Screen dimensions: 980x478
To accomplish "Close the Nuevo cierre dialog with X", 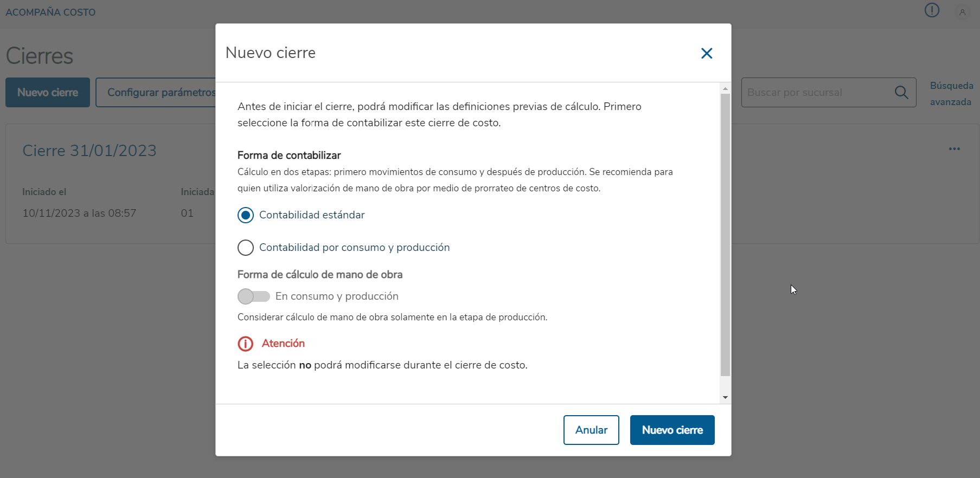I will [x=706, y=53].
